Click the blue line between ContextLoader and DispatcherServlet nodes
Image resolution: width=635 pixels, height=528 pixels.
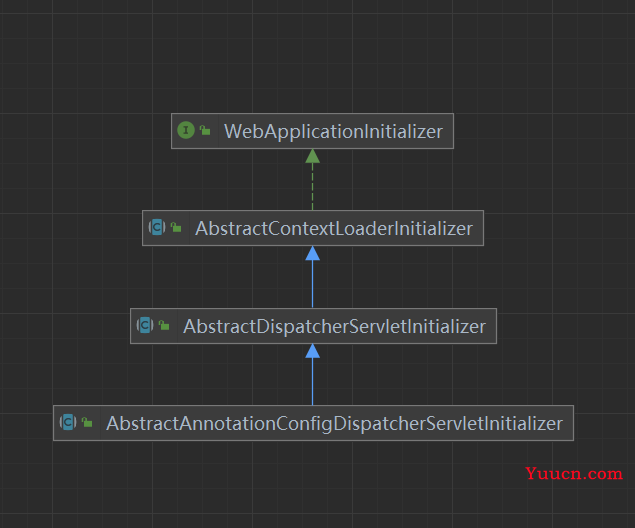point(313,284)
